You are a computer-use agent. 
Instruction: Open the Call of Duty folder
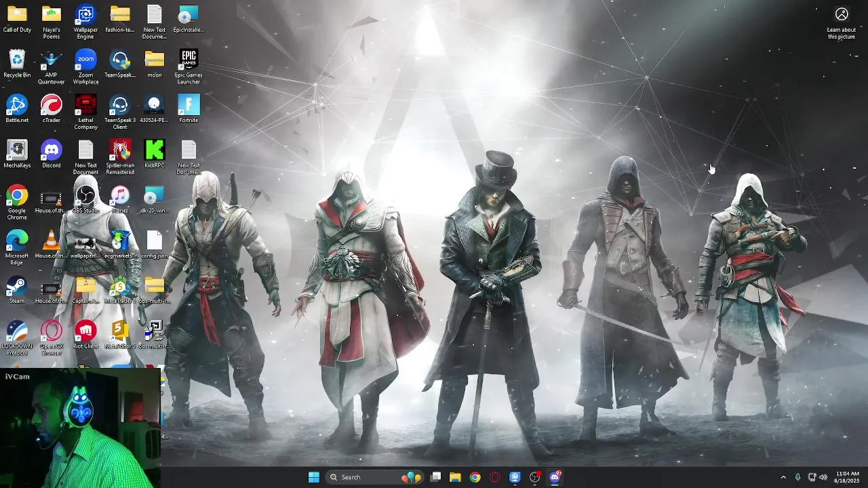pos(17,19)
